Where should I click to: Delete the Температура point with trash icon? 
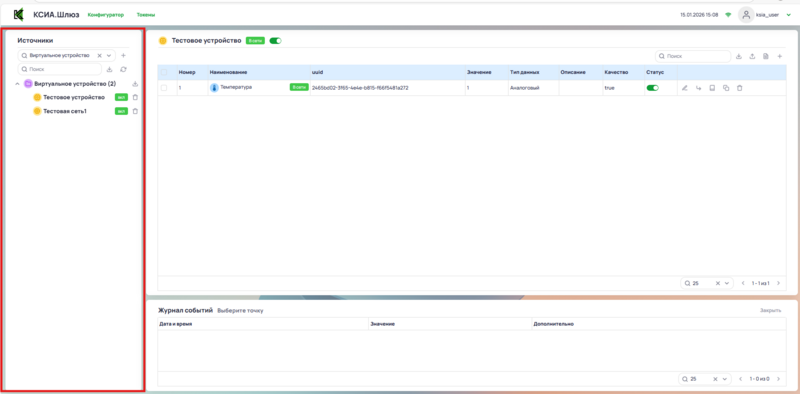(740, 88)
